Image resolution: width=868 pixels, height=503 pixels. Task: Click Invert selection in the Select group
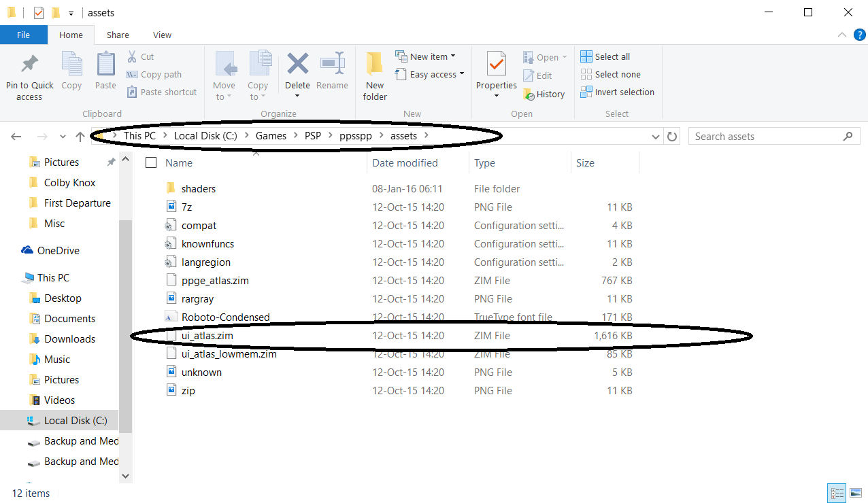(618, 92)
